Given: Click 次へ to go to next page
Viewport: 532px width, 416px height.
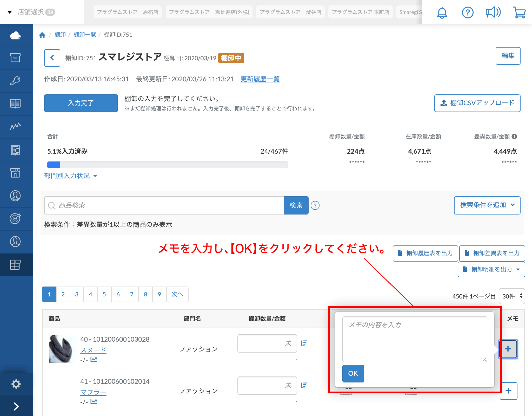Looking at the screenshot, I should pyautogui.click(x=177, y=294).
